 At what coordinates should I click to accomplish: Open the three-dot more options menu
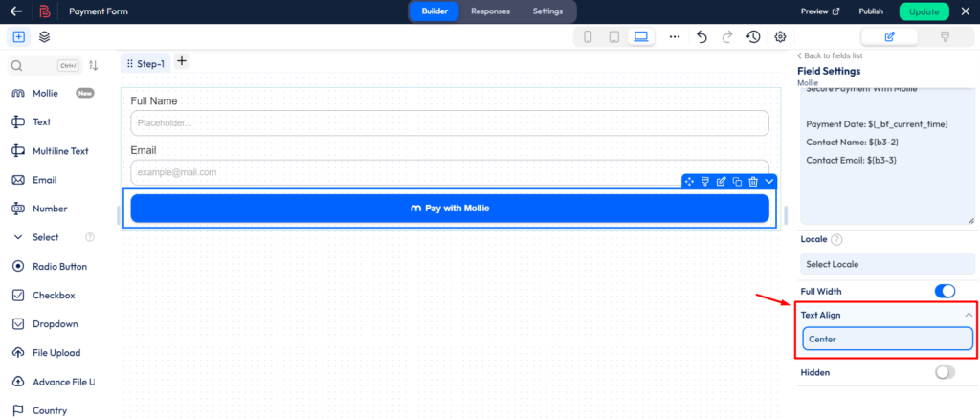(675, 37)
